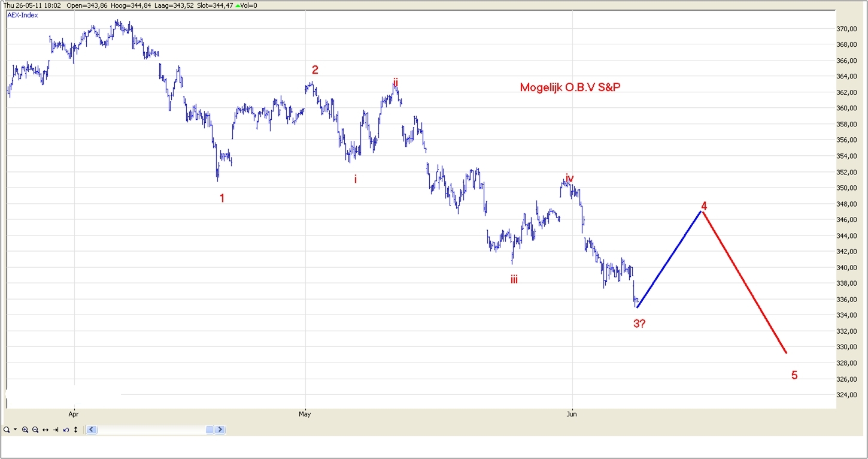
Task: Click the horizontal fit-width arrows icon
Action: [45, 430]
